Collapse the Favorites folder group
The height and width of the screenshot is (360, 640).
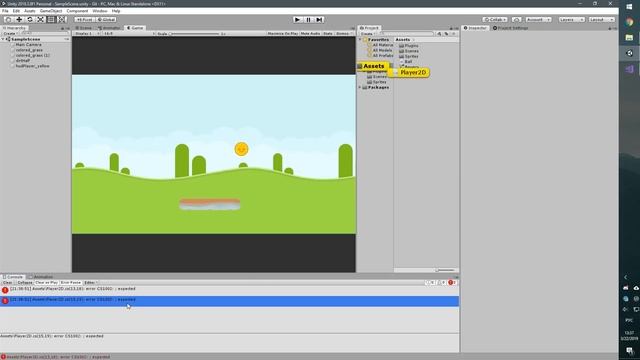tap(360, 40)
